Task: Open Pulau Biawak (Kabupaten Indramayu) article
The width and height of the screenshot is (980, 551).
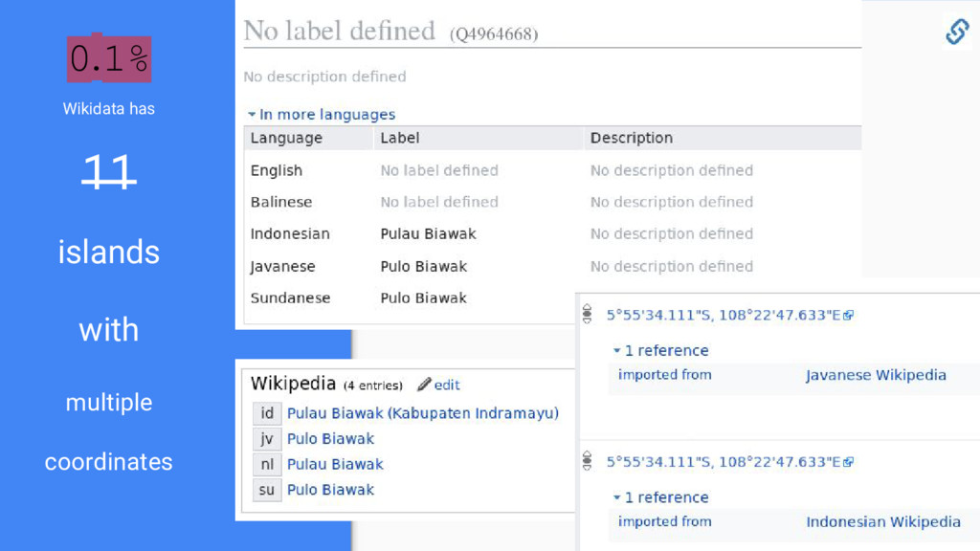Action: click(422, 413)
